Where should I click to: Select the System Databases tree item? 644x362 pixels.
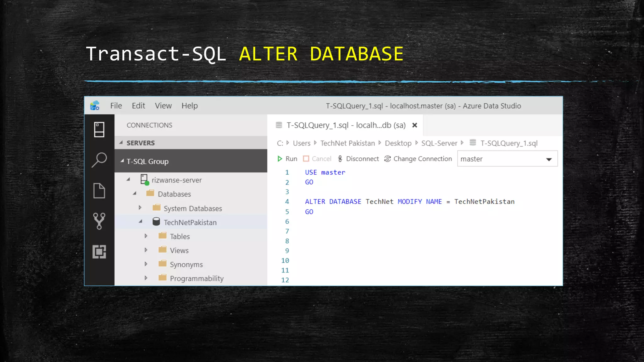click(x=191, y=208)
